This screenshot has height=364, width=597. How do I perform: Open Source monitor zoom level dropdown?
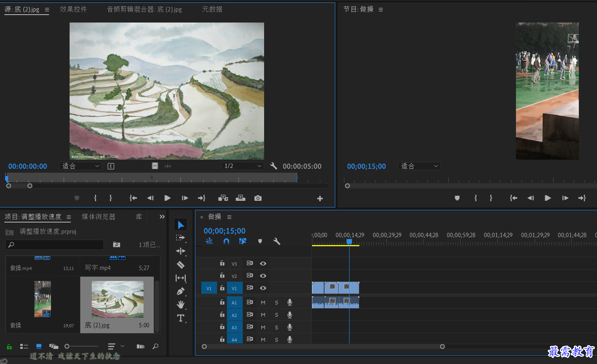click(81, 166)
